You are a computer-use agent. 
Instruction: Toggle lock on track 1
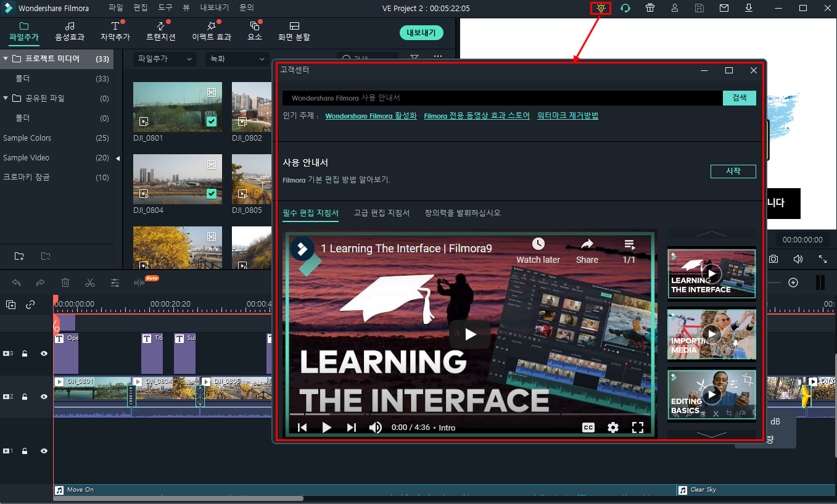pos(25,451)
